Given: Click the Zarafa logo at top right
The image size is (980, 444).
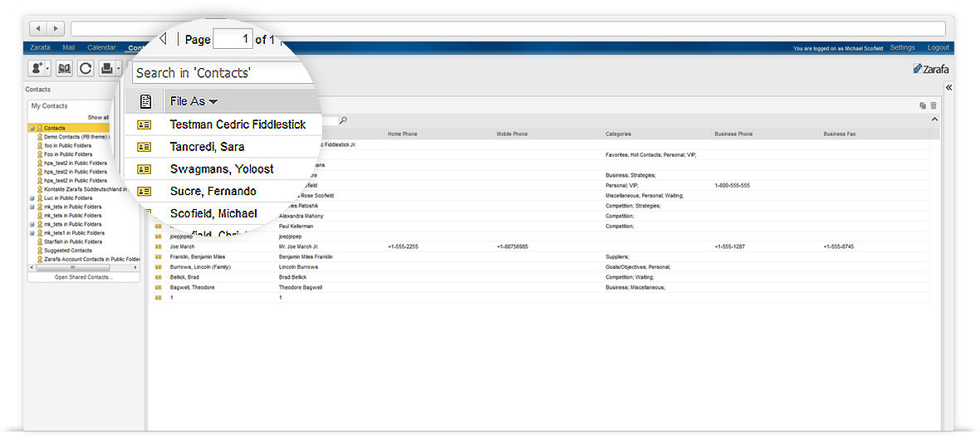Looking at the screenshot, I should [931, 70].
